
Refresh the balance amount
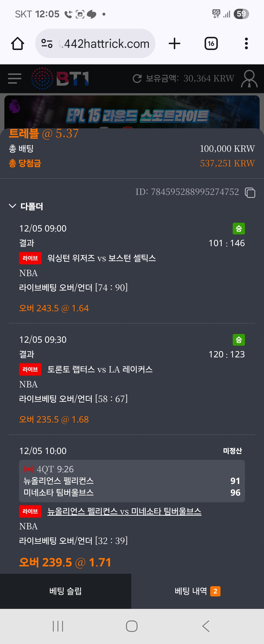coord(137,79)
